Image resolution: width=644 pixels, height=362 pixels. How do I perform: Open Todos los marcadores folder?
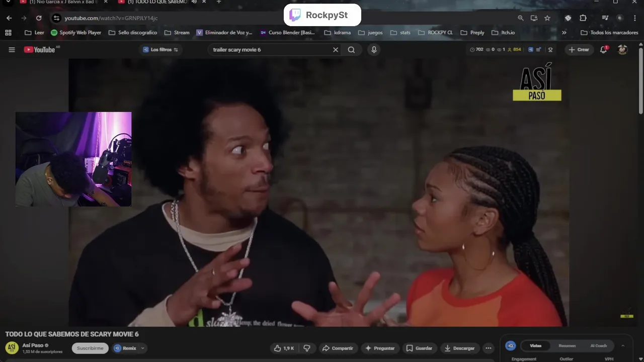(x=609, y=33)
